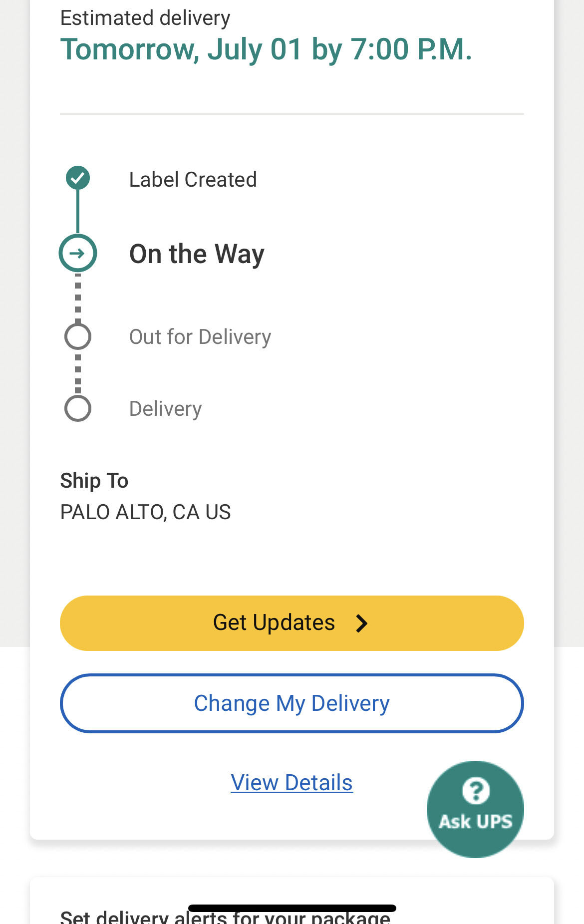Image resolution: width=584 pixels, height=924 pixels.
Task: Tap the Estimated delivery label
Action: click(145, 18)
